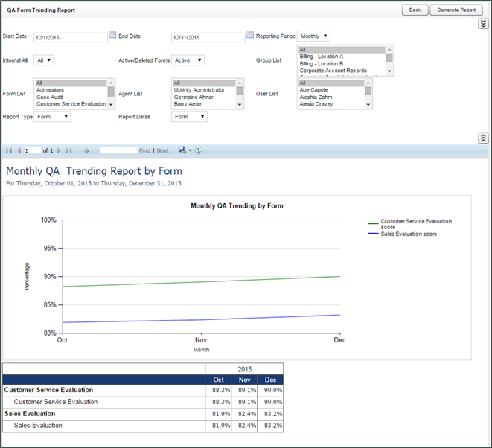Expand the double-chevron below Generate Report
Screen dimensions: 492x448
pos(483,24)
